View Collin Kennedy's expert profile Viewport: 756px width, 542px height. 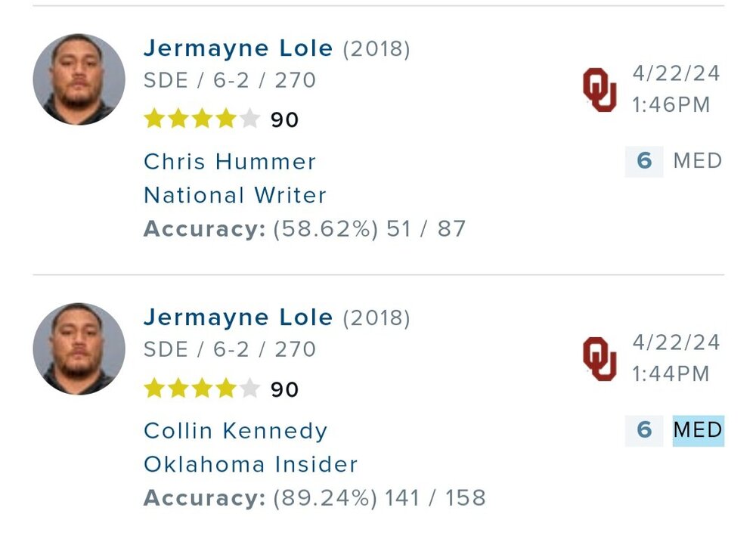[x=236, y=431]
